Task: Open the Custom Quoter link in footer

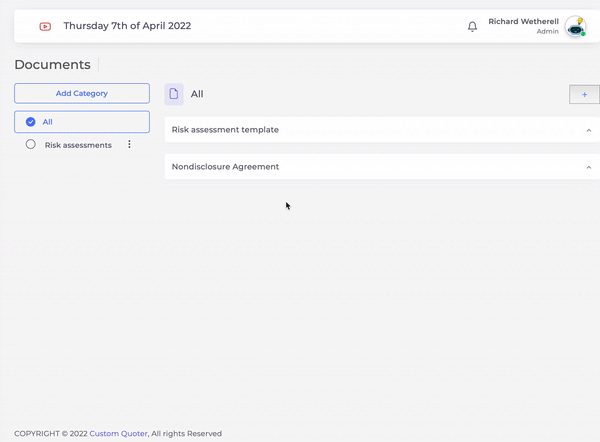Action: click(x=118, y=434)
